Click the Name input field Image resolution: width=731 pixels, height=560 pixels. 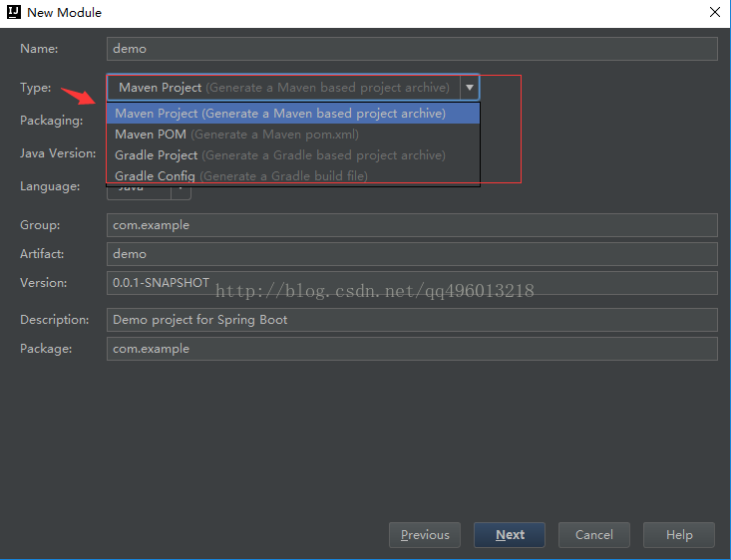(412, 49)
